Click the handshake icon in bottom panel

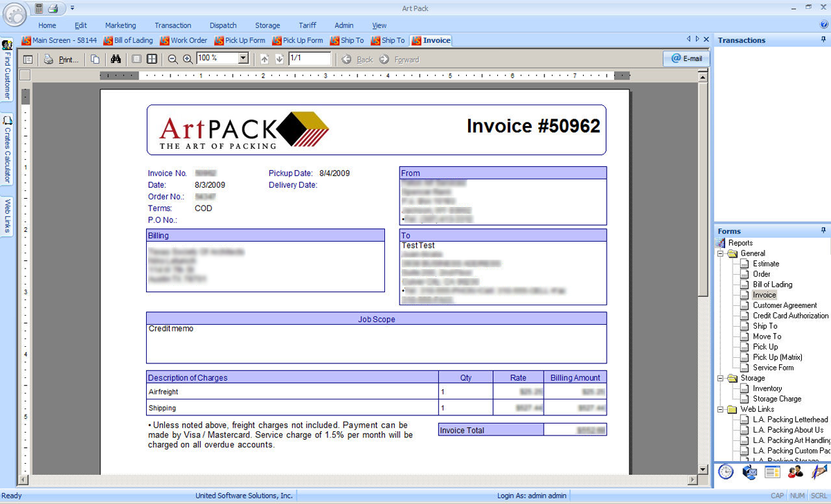point(819,472)
